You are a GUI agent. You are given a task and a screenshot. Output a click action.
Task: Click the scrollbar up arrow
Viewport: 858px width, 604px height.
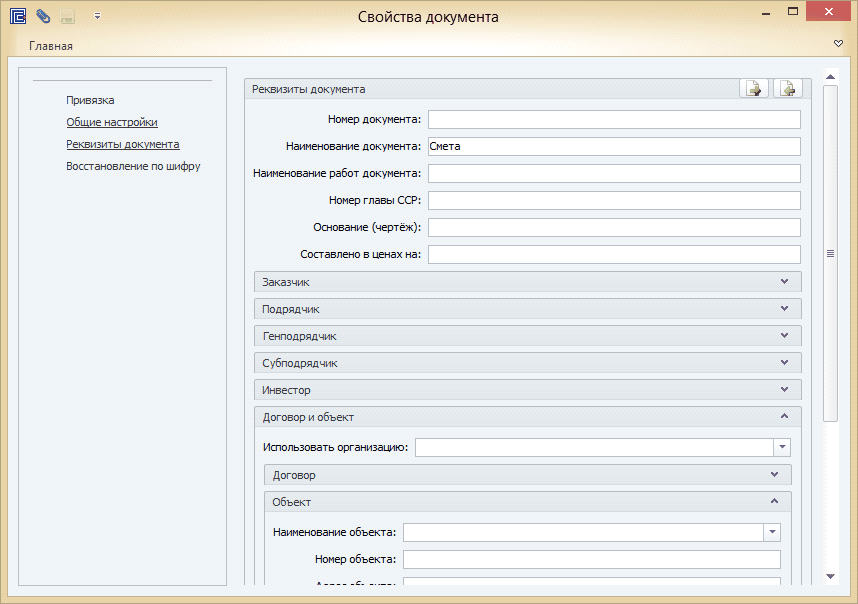tap(830, 75)
